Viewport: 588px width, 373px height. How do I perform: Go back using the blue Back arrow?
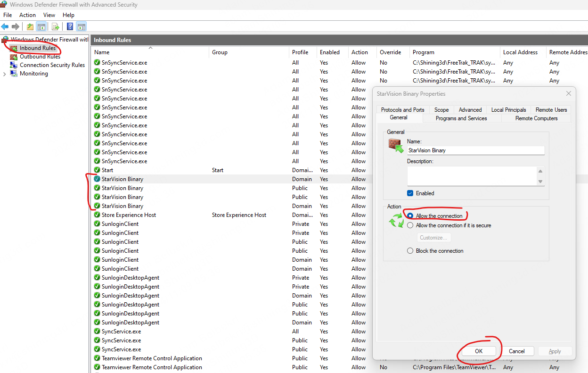click(5, 27)
